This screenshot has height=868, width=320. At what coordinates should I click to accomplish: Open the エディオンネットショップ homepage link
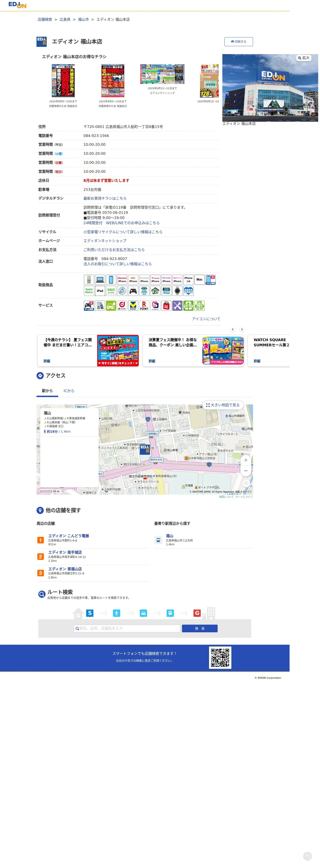105,241
